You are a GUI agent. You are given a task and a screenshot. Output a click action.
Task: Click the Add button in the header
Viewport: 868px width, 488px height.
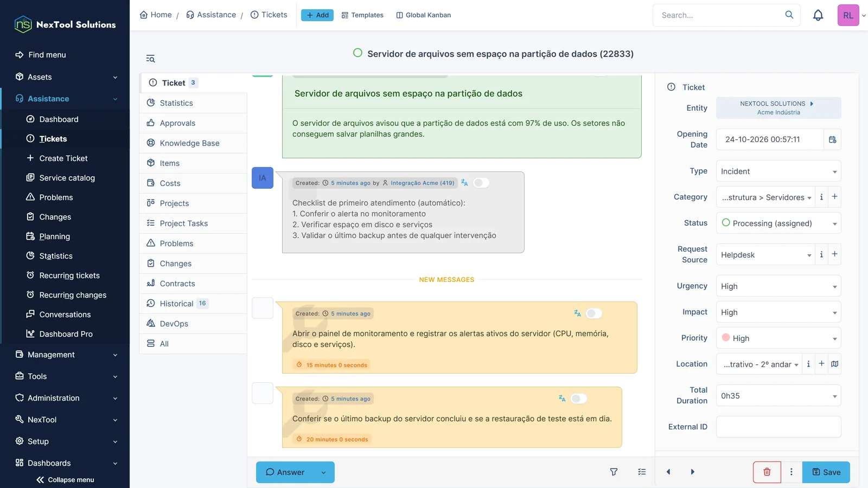click(x=317, y=15)
